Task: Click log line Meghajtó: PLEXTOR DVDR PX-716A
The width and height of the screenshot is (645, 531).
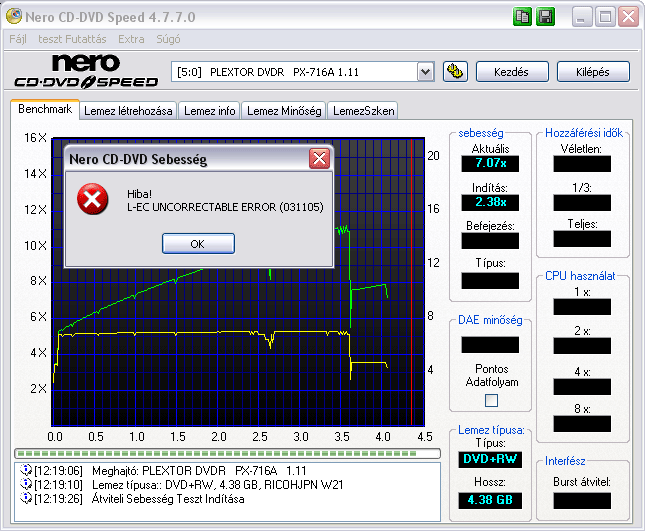Action: point(199,470)
